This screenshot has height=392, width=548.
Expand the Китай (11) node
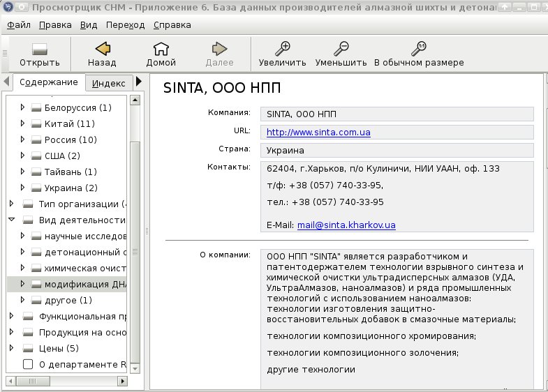pos(22,123)
